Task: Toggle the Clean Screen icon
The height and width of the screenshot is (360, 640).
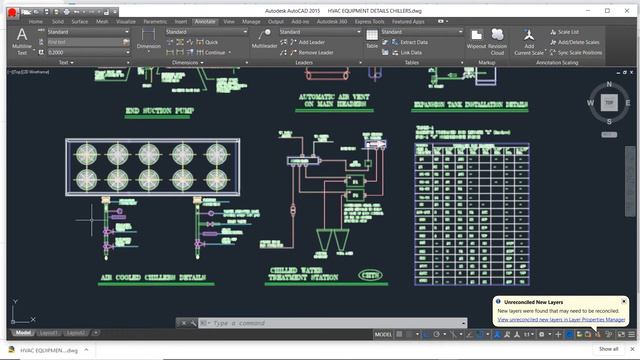Action: tap(621, 335)
